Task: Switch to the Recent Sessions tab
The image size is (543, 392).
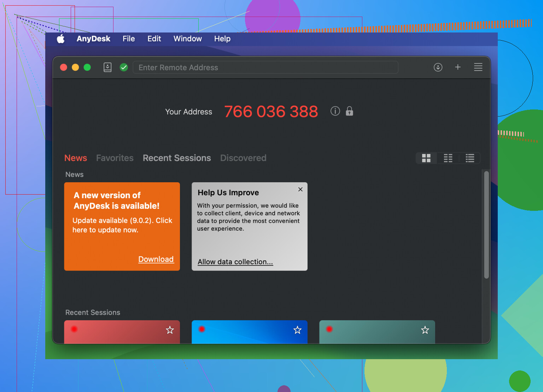Action: 176,158
